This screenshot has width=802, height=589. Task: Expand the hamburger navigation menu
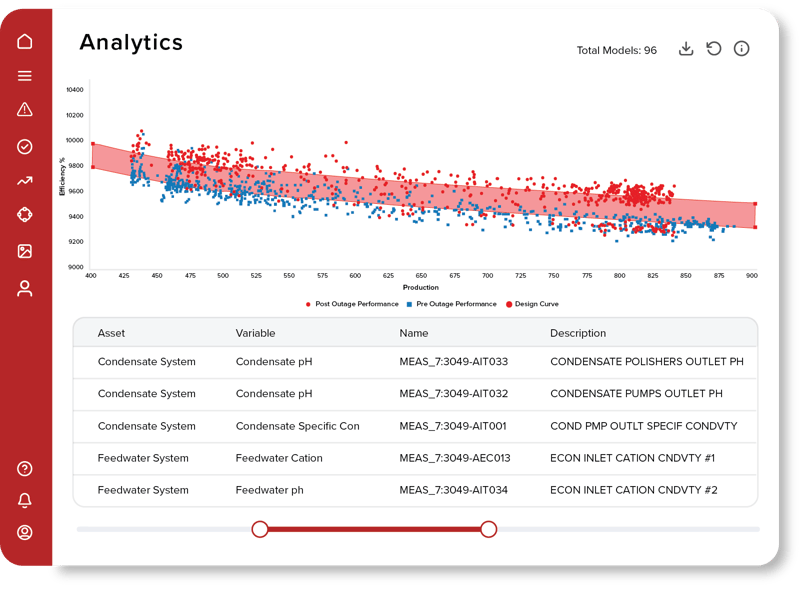click(x=25, y=75)
